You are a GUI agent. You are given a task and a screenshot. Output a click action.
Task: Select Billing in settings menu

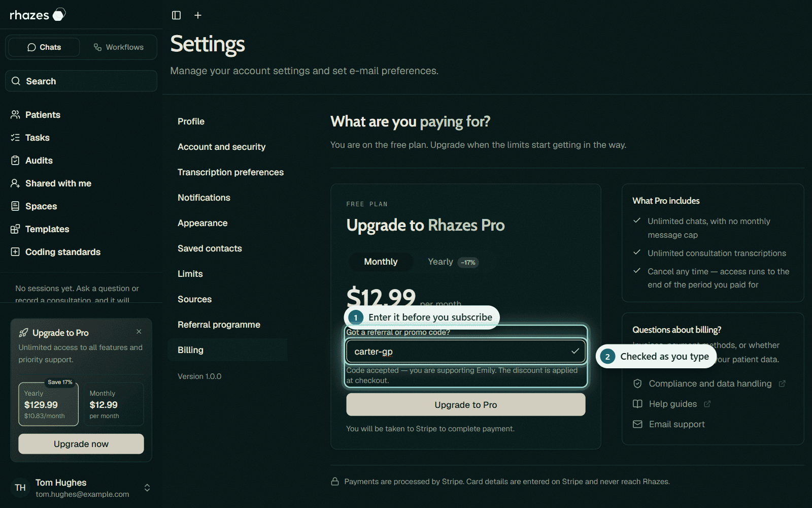click(x=227, y=350)
